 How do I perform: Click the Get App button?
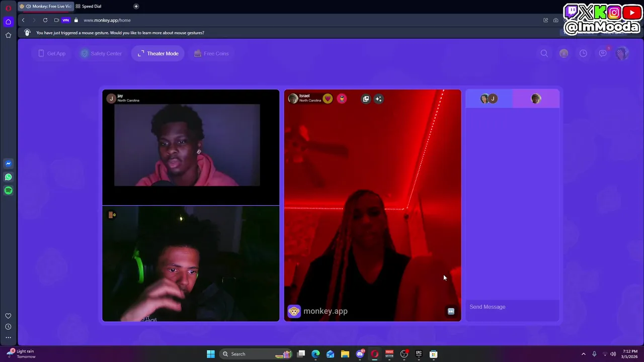coord(52,53)
